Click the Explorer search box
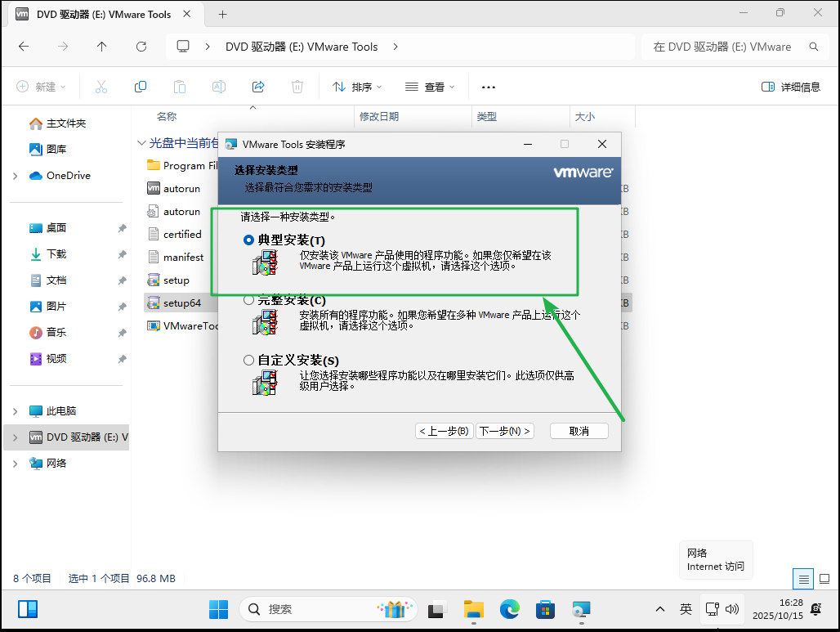Viewport: 840px width, 632px height. pyautogui.click(x=735, y=47)
